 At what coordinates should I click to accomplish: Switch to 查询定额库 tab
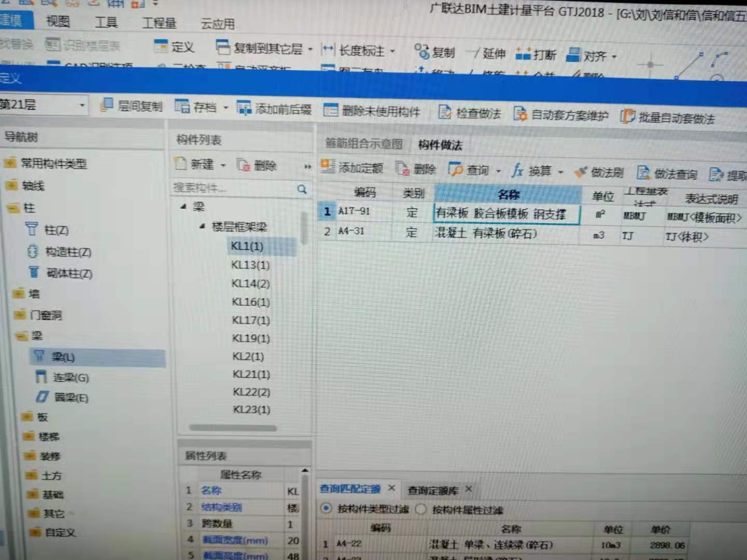(x=433, y=490)
